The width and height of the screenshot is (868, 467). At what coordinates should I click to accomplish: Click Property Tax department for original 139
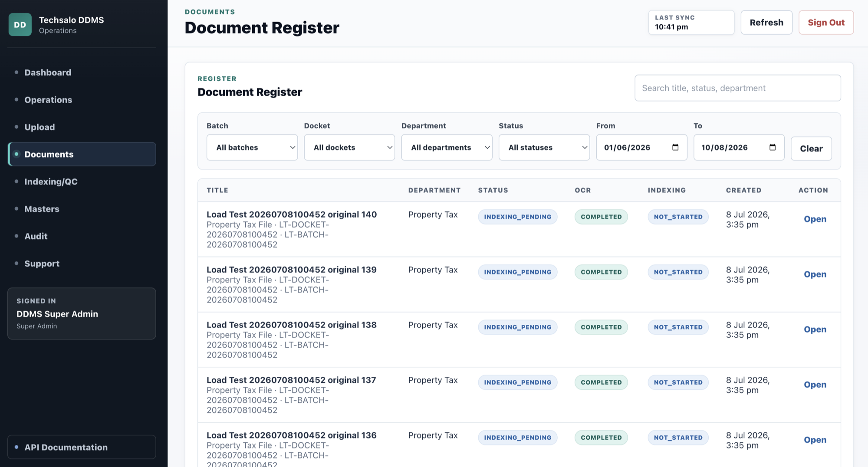click(433, 270)
